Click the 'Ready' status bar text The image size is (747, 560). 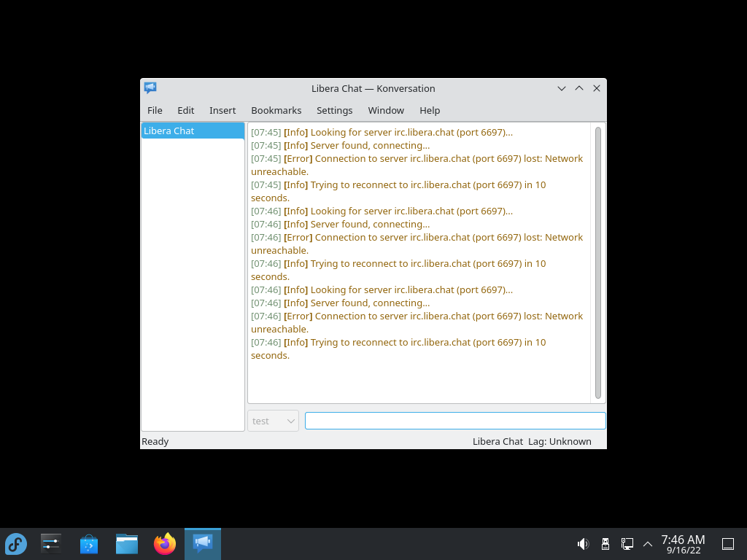155,441
